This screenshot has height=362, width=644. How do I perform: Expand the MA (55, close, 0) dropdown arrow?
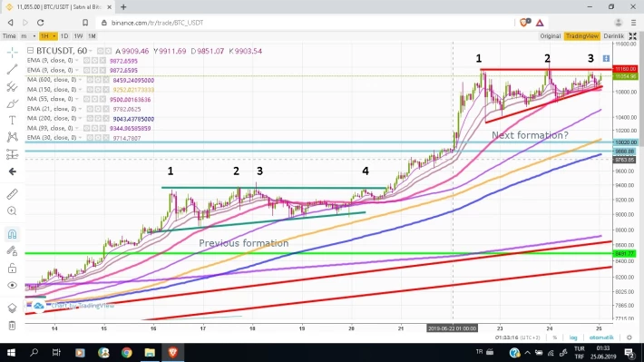point(77,99)
